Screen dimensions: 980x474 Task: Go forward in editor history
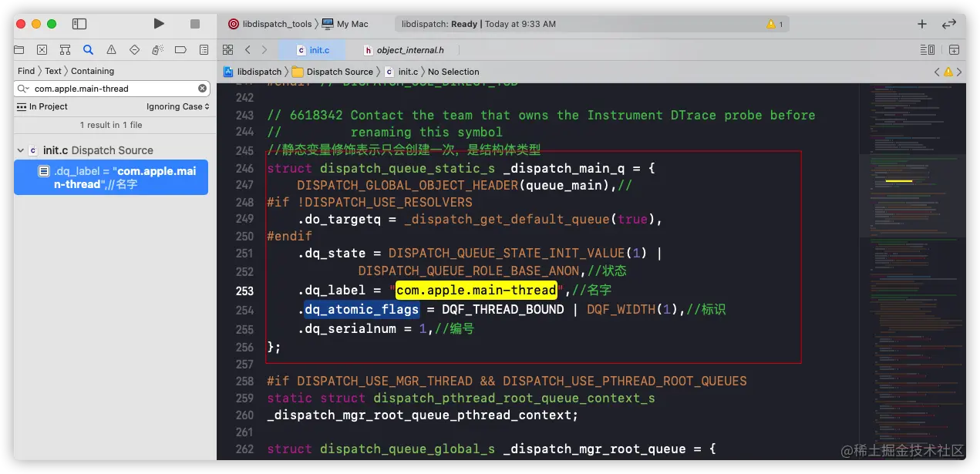[264, 49]
